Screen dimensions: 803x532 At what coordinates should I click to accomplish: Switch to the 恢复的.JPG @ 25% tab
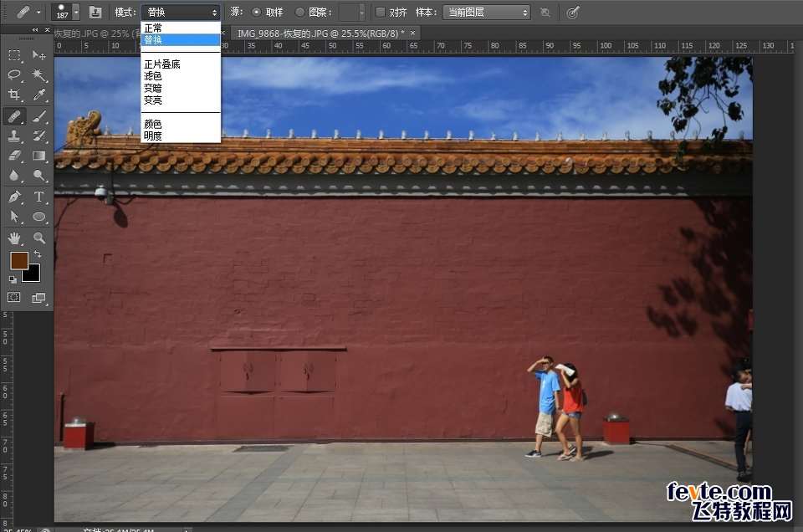(97, 33)
